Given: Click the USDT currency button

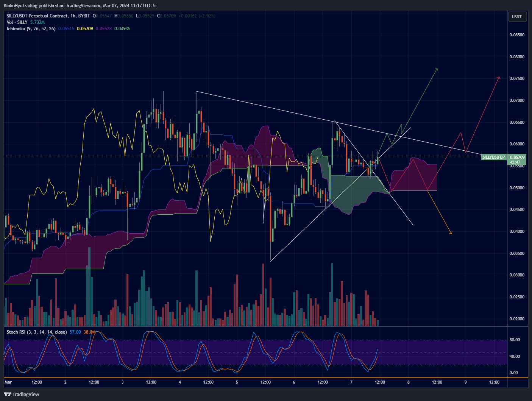Looking at the screenshot, I should [517, 17].
